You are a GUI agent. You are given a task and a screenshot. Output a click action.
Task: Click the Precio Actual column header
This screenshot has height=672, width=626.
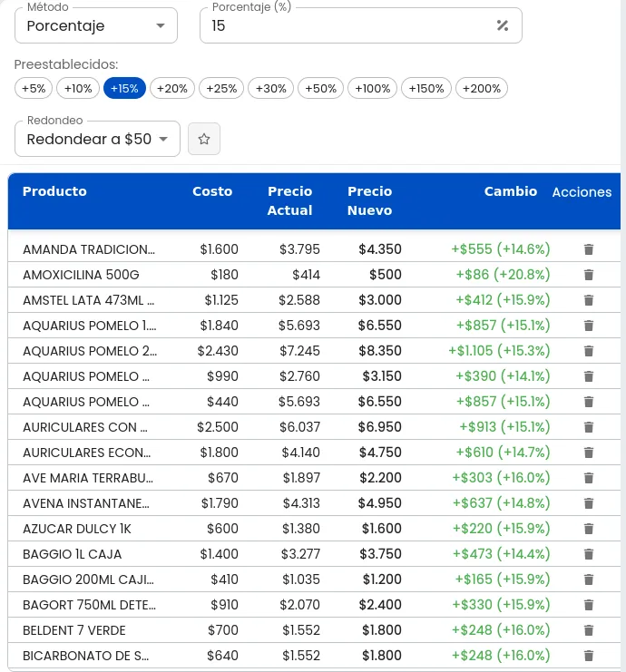point(289,200)
